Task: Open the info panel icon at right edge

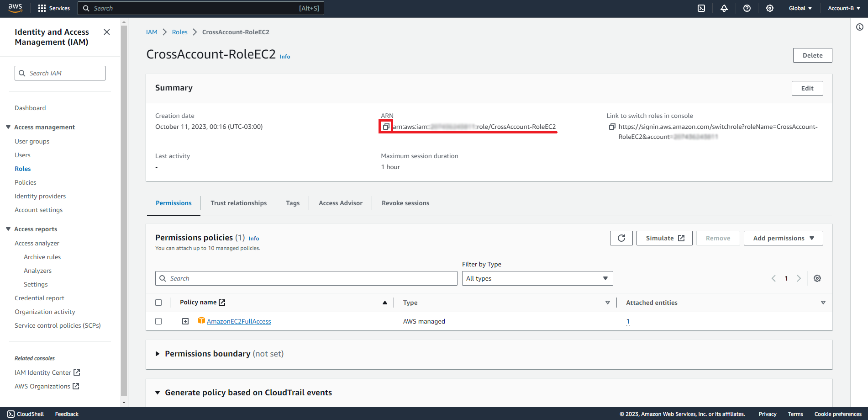Action: pyautogui.click(x=860, y=27)
